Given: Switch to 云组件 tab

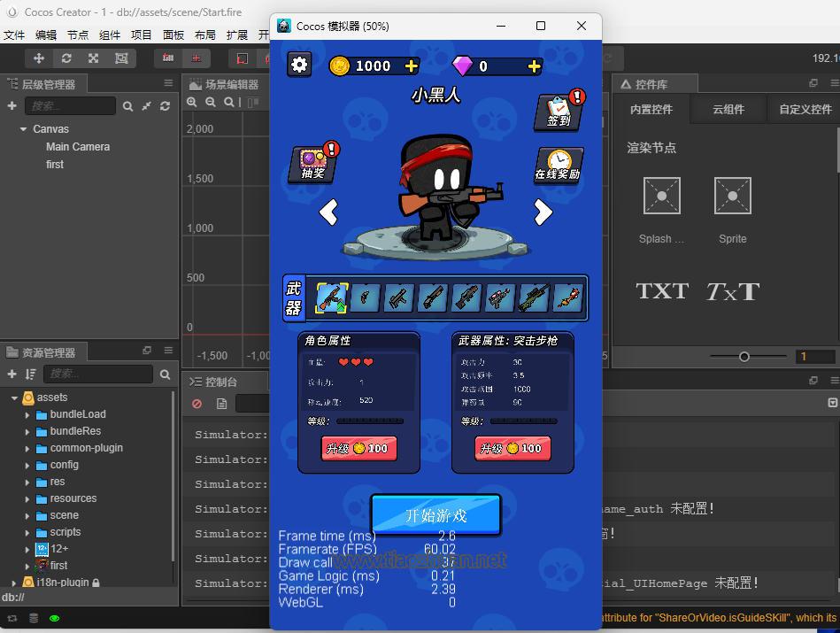Looking at the screenshot, I should point(728,110).
